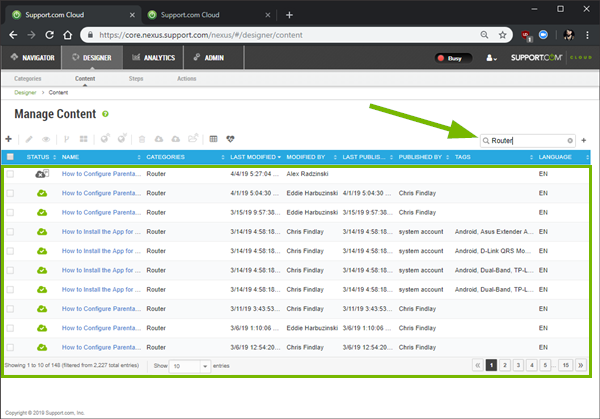600x419 pixels.
Task: Check the box for the 3/6/19 1:10:06 row
Action: [10, 328]
